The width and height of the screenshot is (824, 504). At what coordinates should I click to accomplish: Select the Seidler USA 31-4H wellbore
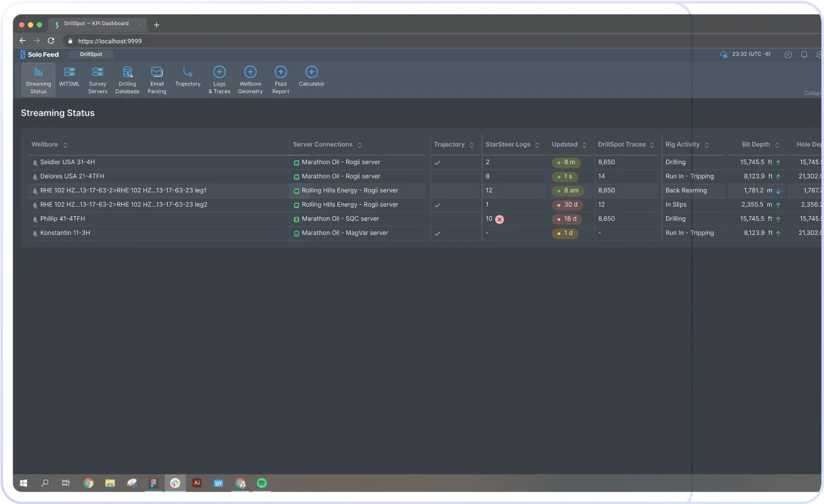click(x=67, y=162)
